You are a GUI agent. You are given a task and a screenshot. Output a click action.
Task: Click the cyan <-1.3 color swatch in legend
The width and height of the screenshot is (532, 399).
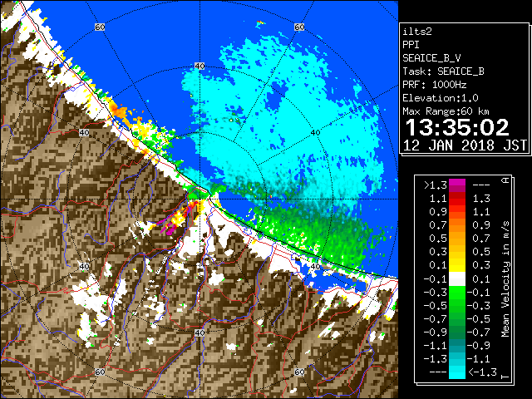point(457,372)
